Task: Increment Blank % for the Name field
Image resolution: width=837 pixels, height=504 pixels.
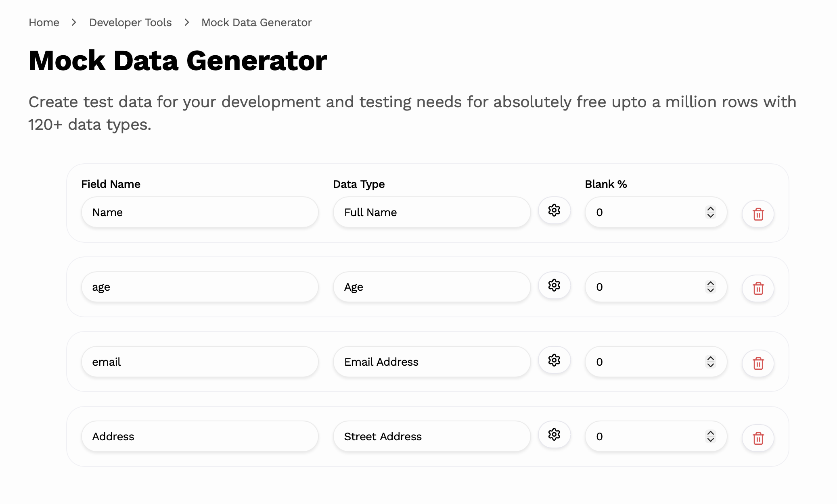Action: pos(711,209)
